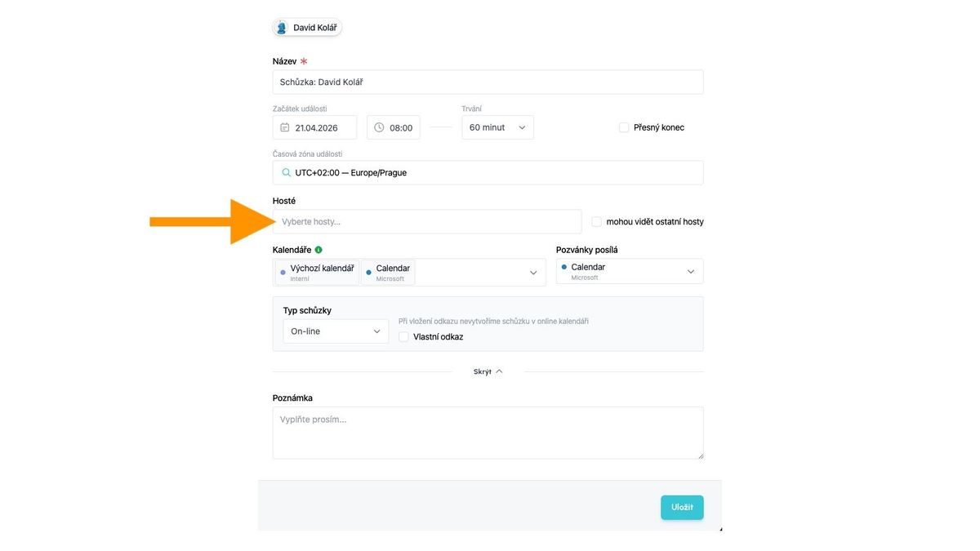Image resolution: width=980 pixels, height=551 pixels.
Task: Click the Microsoft Calendar chip in Kalendáře
Action: 388,272
